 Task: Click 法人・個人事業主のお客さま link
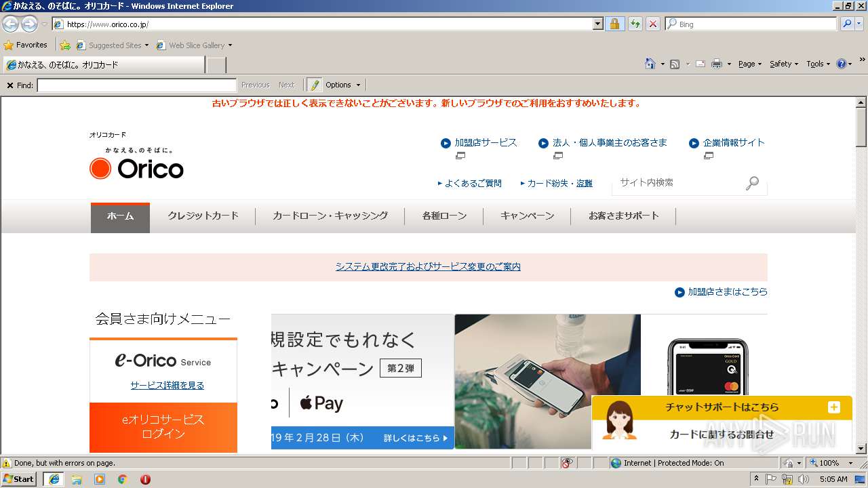(610, 143)
